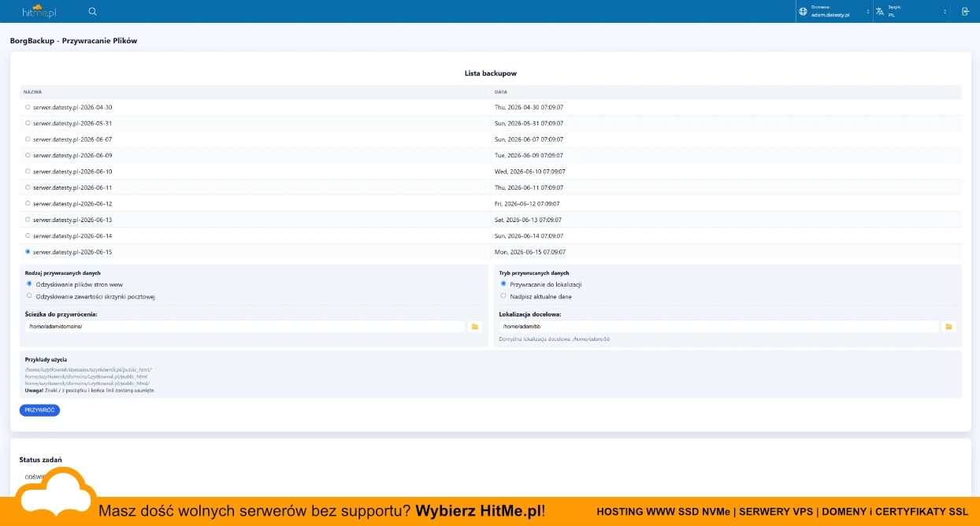This screenshot has height=526, width=980.
Task: Select backup serwer.datesty.pl-2026-04-30
Action: [28, 107]
